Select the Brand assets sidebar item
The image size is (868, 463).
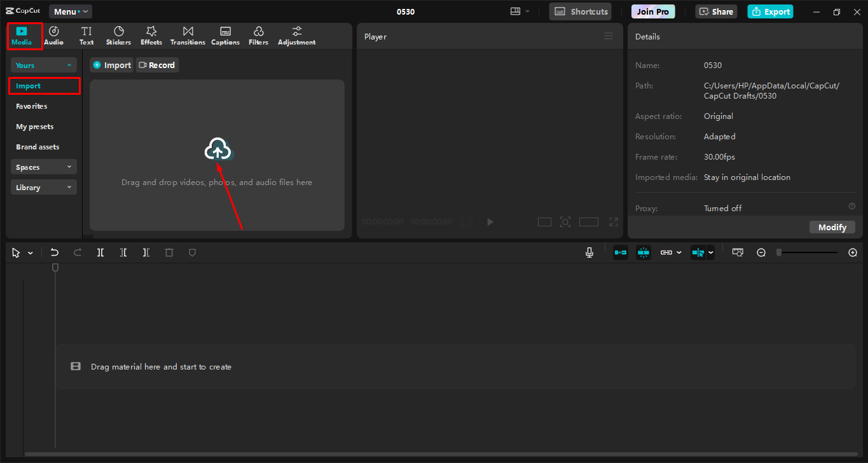[x=36, y=146]
